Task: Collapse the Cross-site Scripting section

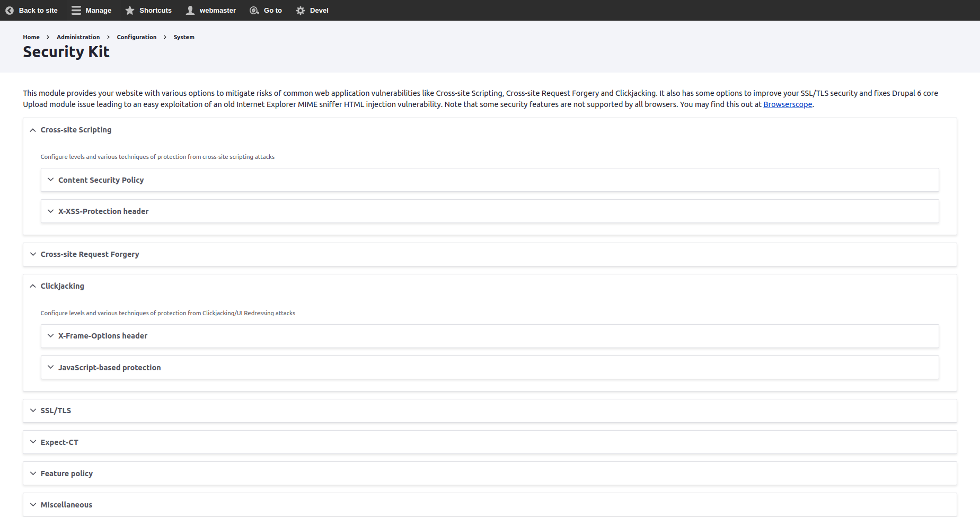Action: [76, 130]
